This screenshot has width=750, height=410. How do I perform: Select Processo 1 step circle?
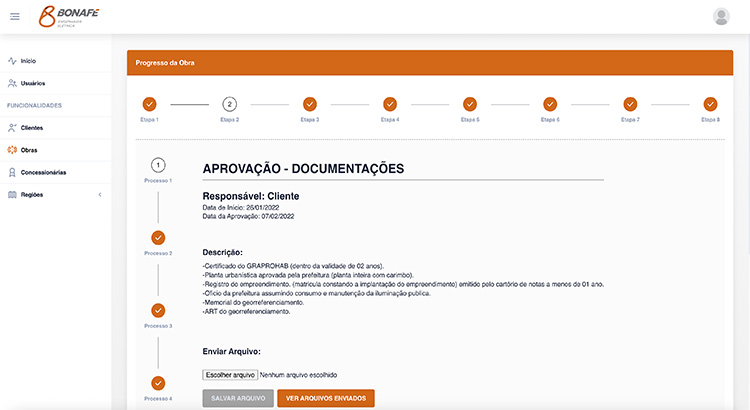pyautogui.click(x=158, y=165)
